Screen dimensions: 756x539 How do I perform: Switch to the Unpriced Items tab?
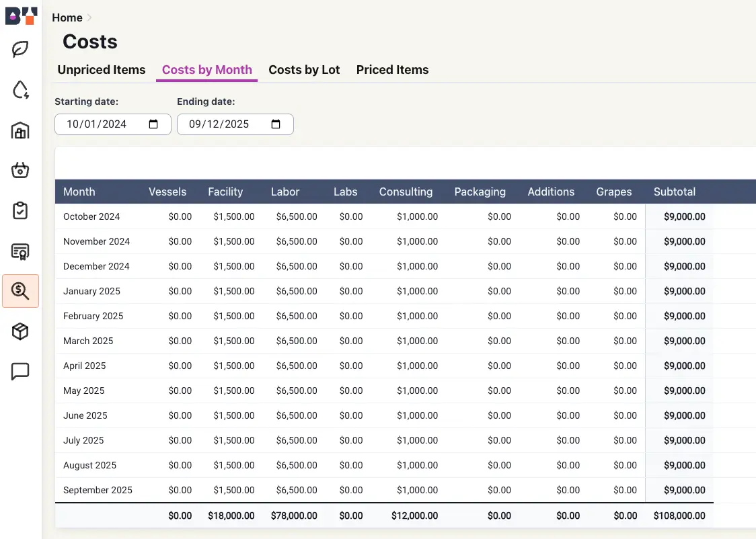click(x=102, y=70)
